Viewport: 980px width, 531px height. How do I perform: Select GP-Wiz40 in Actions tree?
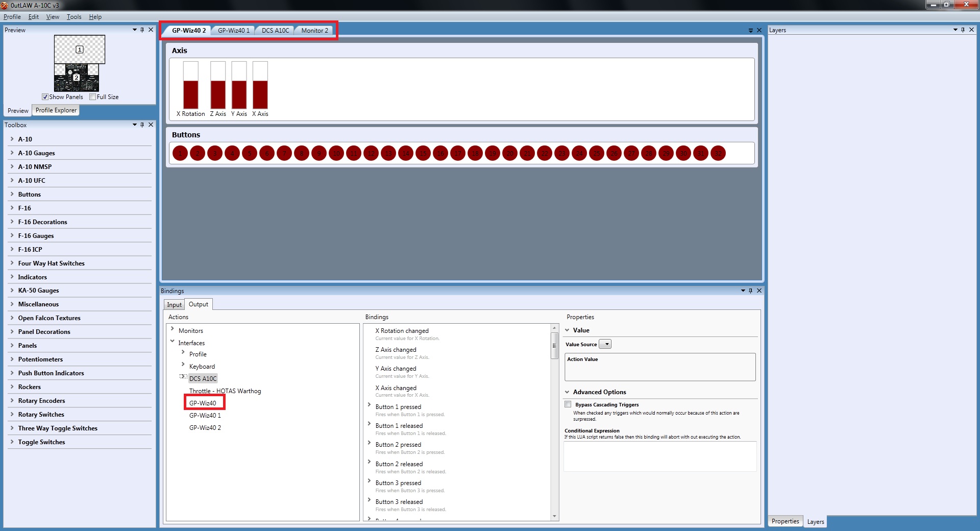(x=203, y=403)
